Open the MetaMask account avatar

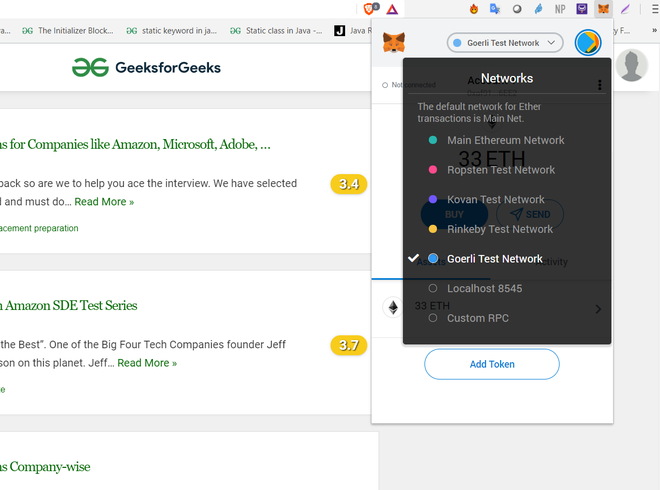pyautogui.click(x=588, y=43)
